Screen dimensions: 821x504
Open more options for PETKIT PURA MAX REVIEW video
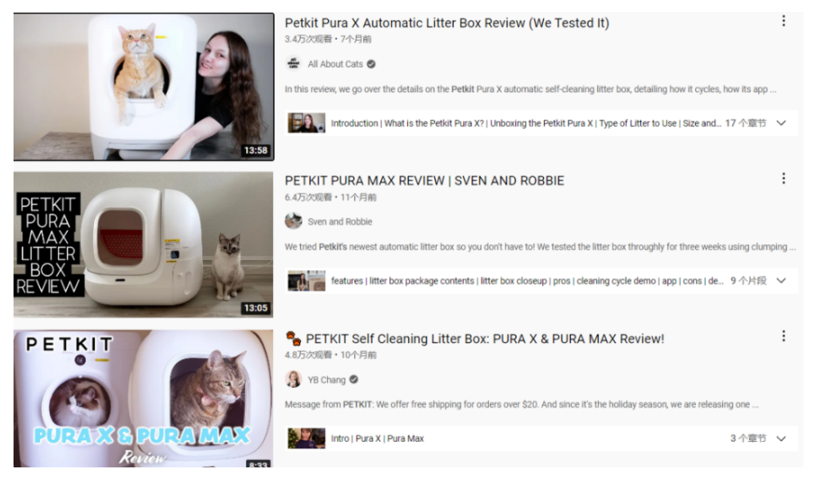[x=784, y=178]
